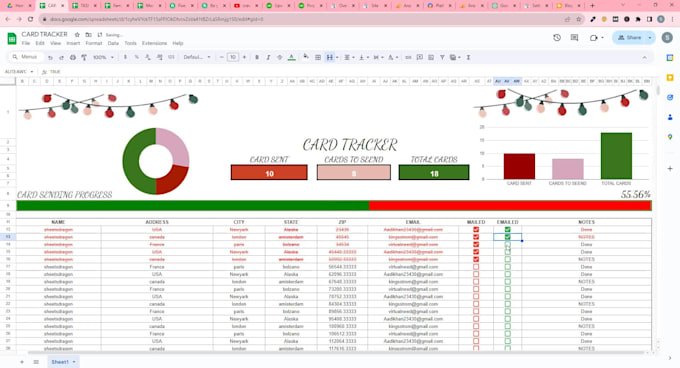Star the CARD TRACKER document
The width and height of the screenshot is (680, 368).
pyautogui.click(x=77, y=35)
